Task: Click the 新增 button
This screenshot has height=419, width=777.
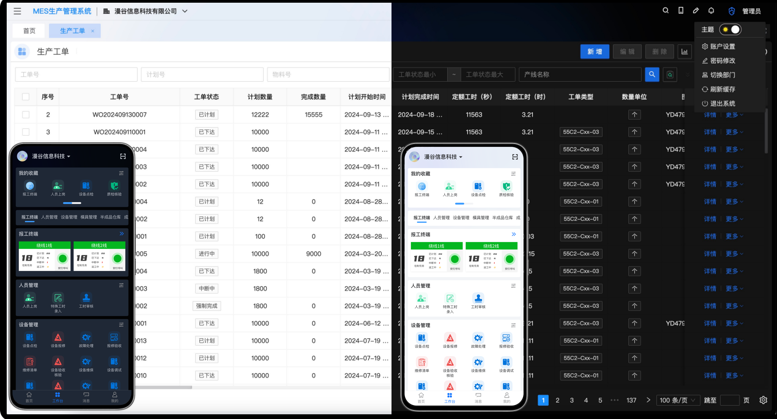Action: click(595, 52)
